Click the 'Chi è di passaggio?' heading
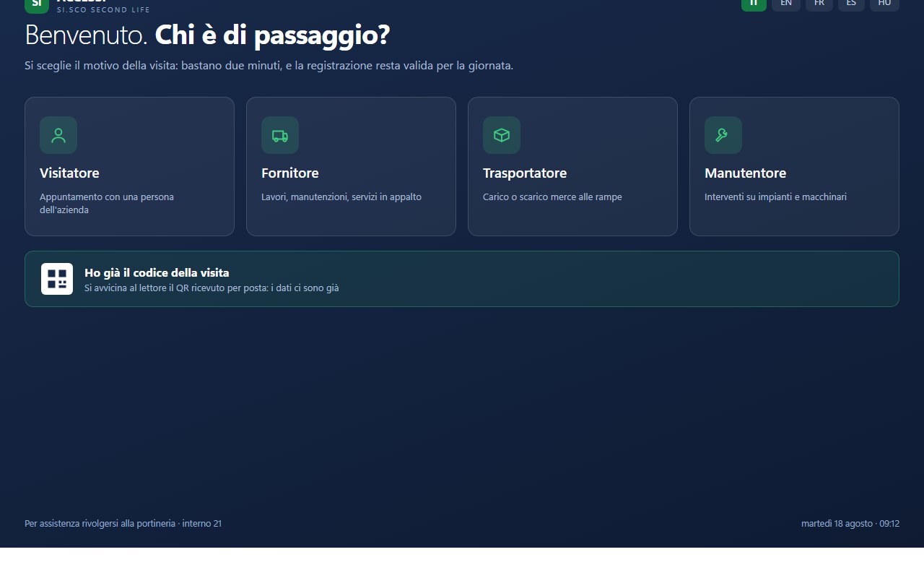Image resolution: width=924 pixels, height=578 pixels. (x=273, y=35)
